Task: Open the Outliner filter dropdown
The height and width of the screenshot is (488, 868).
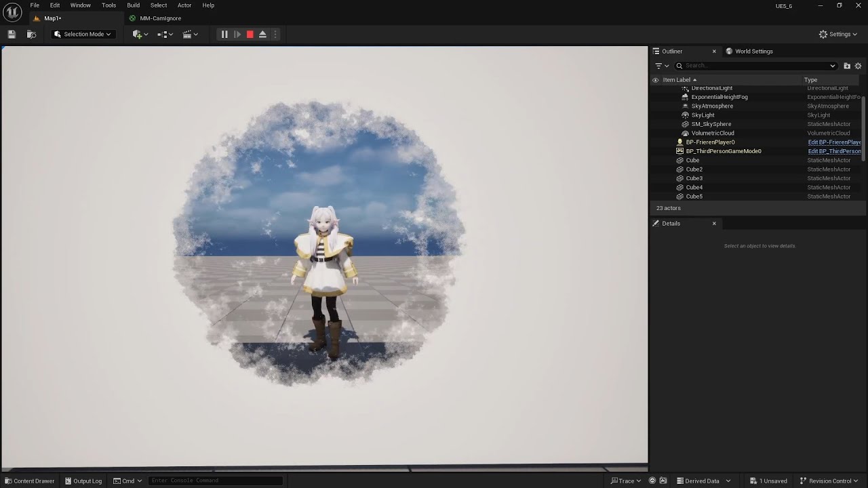Action: [662, 66]
